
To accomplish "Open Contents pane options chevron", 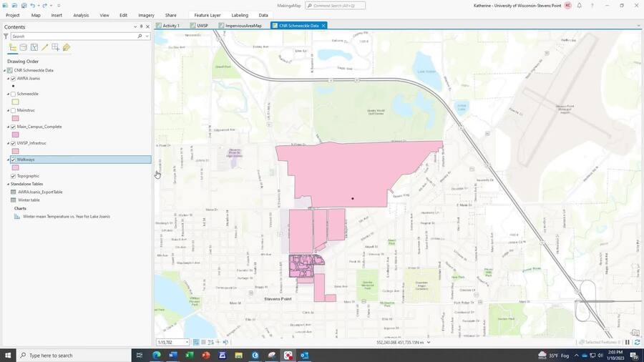I will click(x=135, y=26).
